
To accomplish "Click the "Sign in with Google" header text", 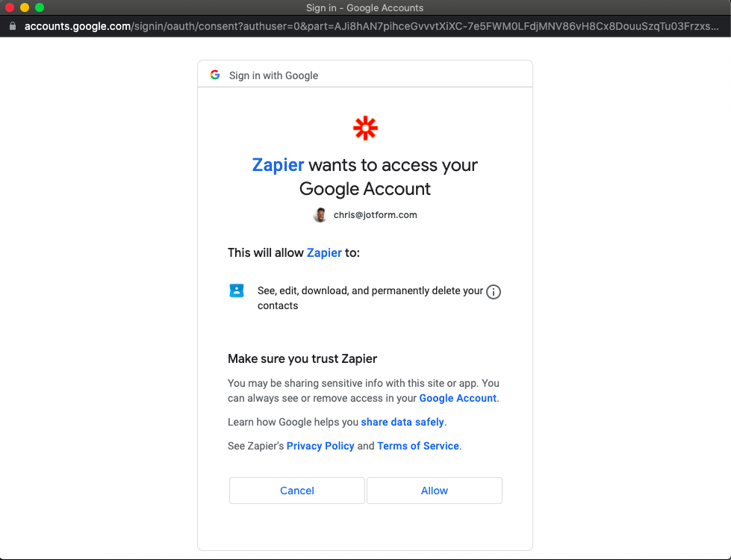I will (273, 75).
